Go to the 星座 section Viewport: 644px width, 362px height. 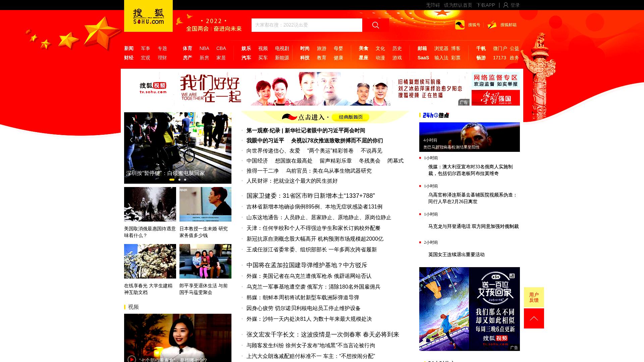364,58
